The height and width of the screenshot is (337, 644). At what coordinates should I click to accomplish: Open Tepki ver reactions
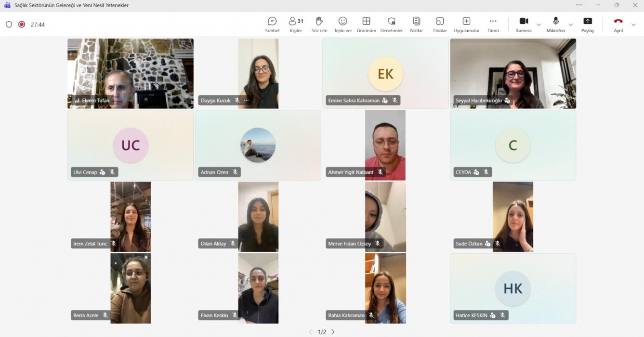[342, 24]
